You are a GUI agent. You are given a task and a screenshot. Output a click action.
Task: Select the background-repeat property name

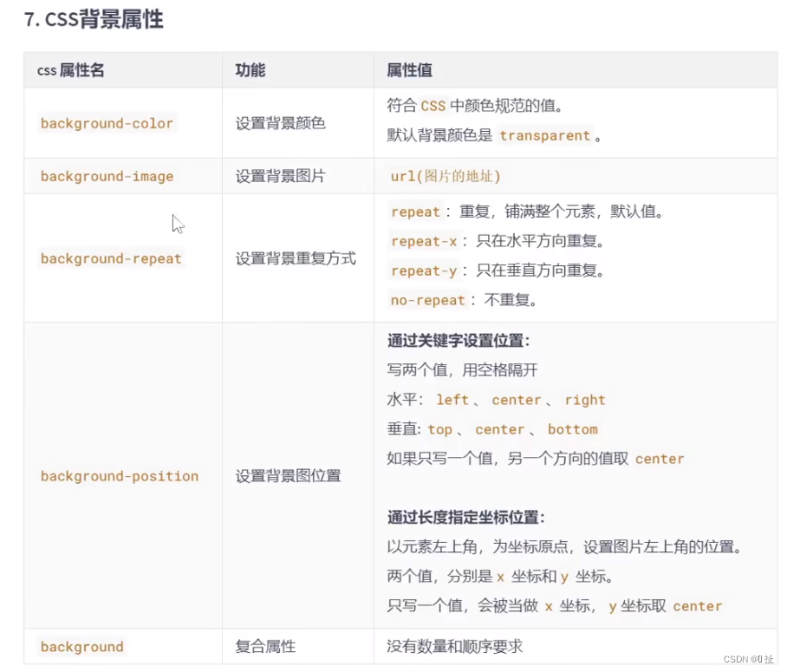[111, 258]
